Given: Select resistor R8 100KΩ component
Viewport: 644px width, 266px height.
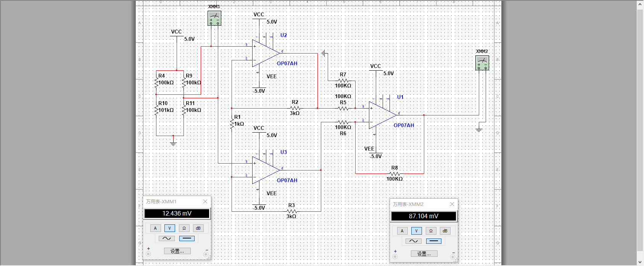Looking at the screenshot, I should (394, 174).
